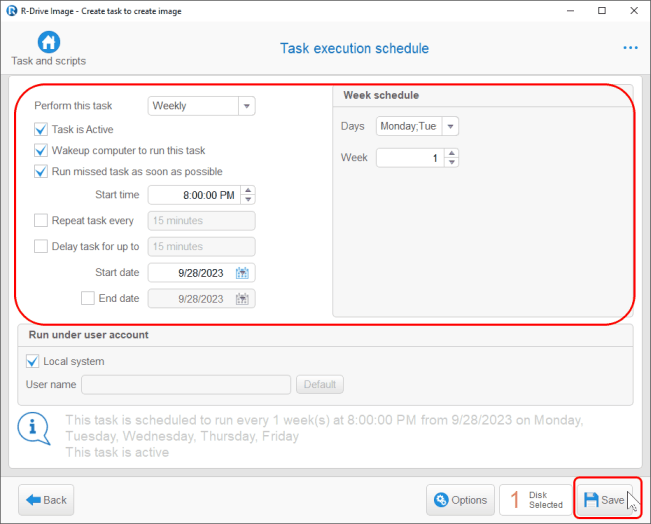Enable the End date checkbox

(x=88, y=298)
